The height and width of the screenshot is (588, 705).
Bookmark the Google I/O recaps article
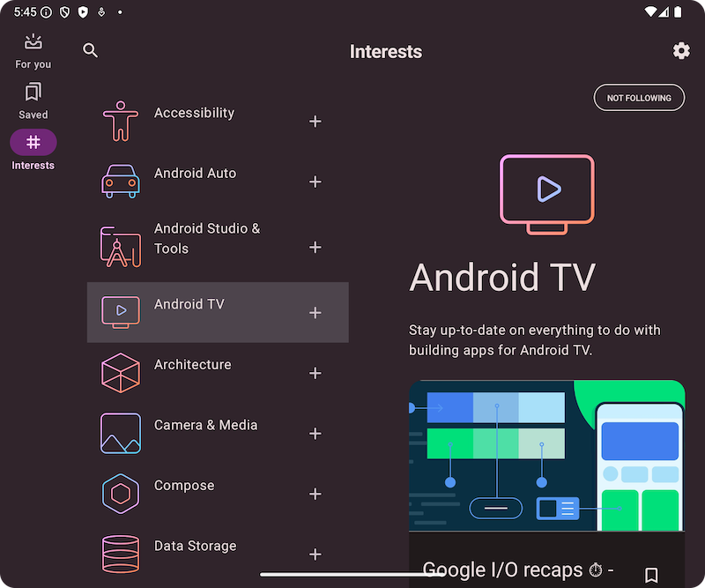pyautogui.click(x=651, y=575)
